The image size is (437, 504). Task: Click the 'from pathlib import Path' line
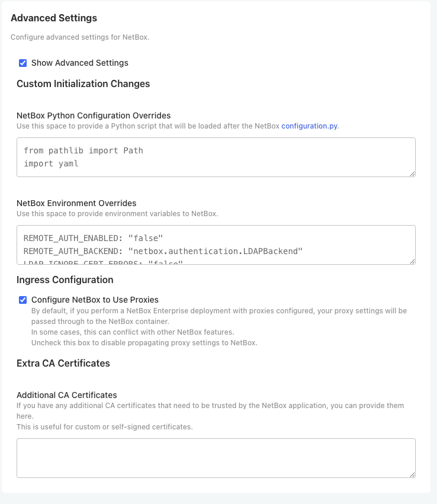(x=83, y=150)
